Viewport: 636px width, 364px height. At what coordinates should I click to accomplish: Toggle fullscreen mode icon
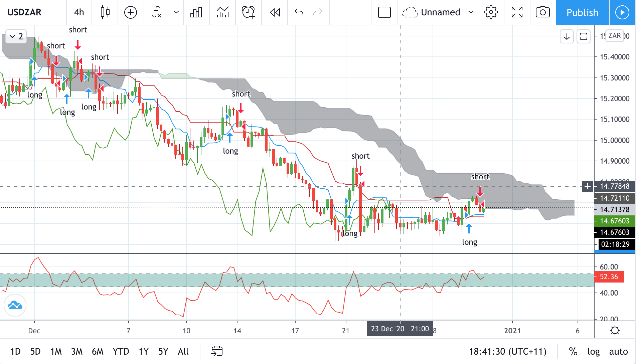click(517, 12)
